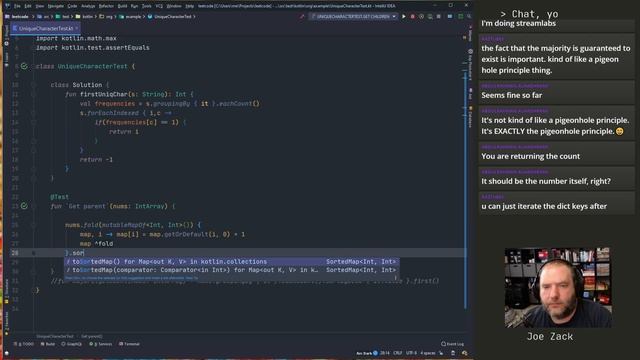640x360 pixels.
Task: Change line separator CRLF in status bar
Action: point(398,353)
